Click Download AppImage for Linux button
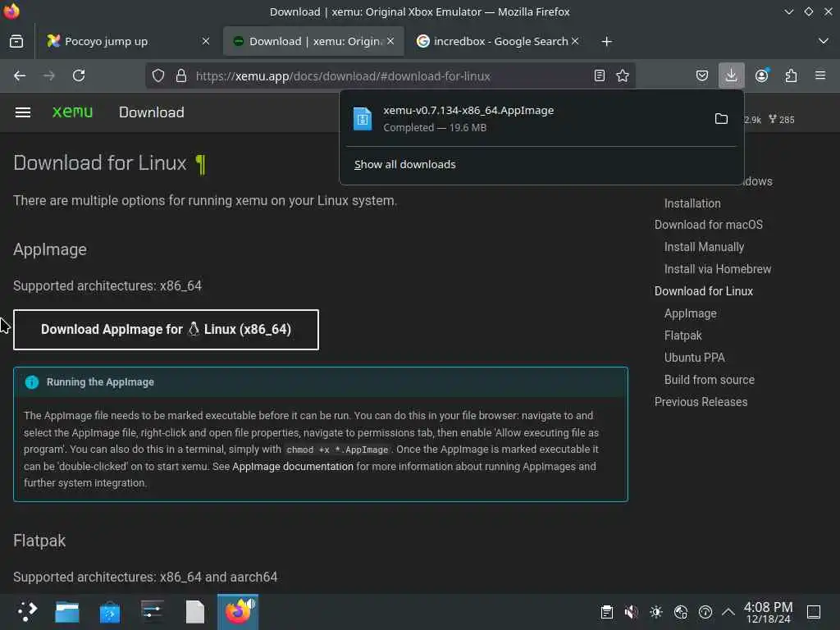 point(166,330)
